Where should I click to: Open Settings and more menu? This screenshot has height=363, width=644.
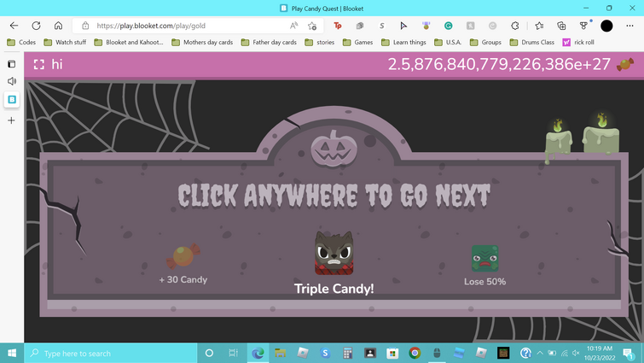(629, 26)
